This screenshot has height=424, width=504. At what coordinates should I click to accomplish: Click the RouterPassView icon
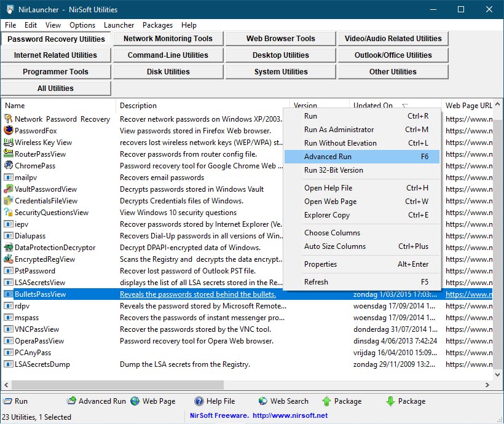[9, 154]
